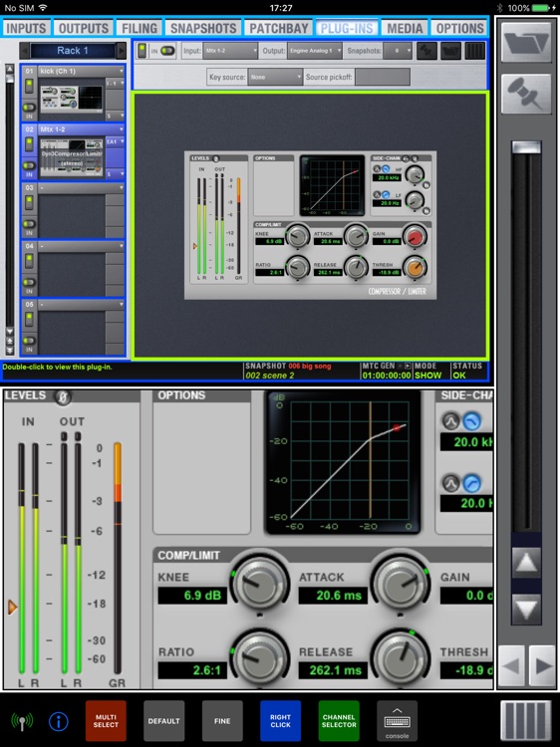Select the HF blue low-pass icon in zoomed side-chain
The width and height of the screenshot is (560, 747).
point(472,420)
